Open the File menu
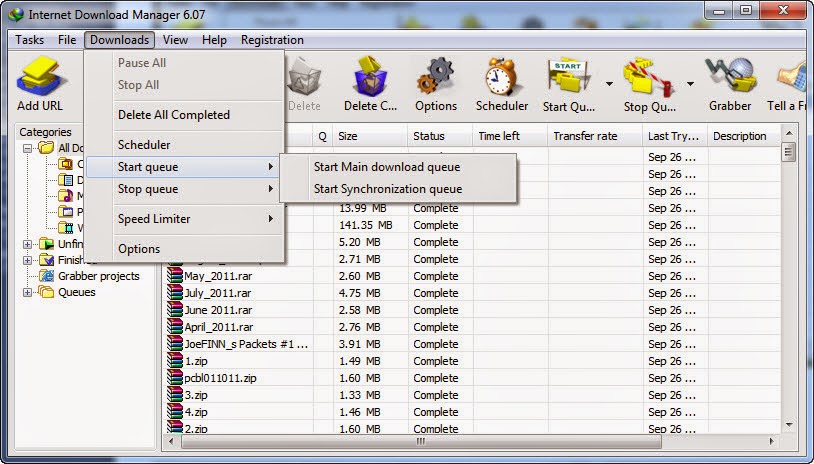Screen dimensions: 814x464 [x=67, y=40]
